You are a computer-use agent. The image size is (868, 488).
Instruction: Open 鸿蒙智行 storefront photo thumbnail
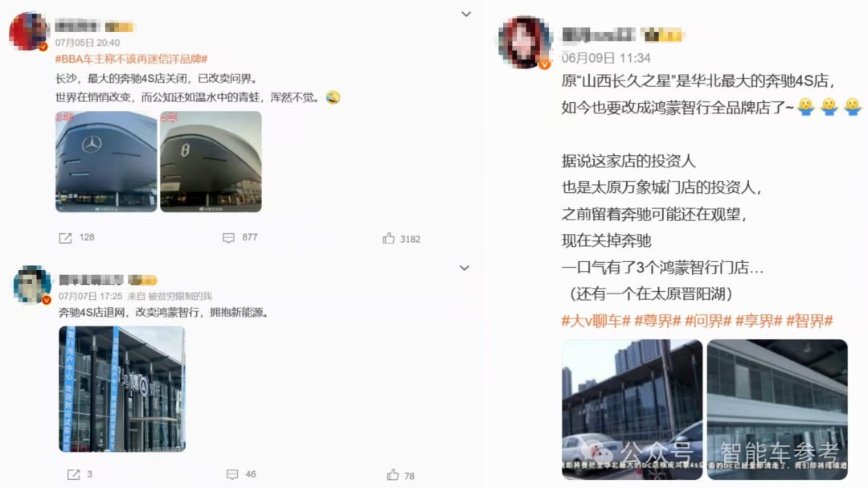click(122, 389)
